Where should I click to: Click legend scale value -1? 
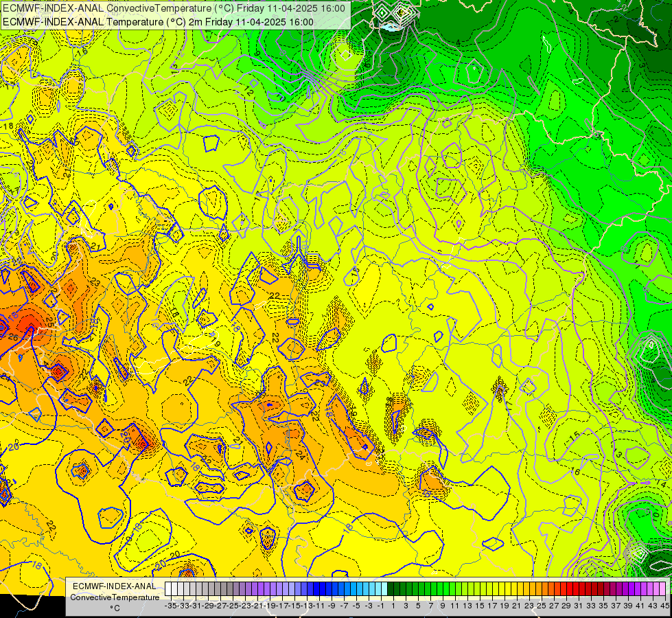coord(380,606)
